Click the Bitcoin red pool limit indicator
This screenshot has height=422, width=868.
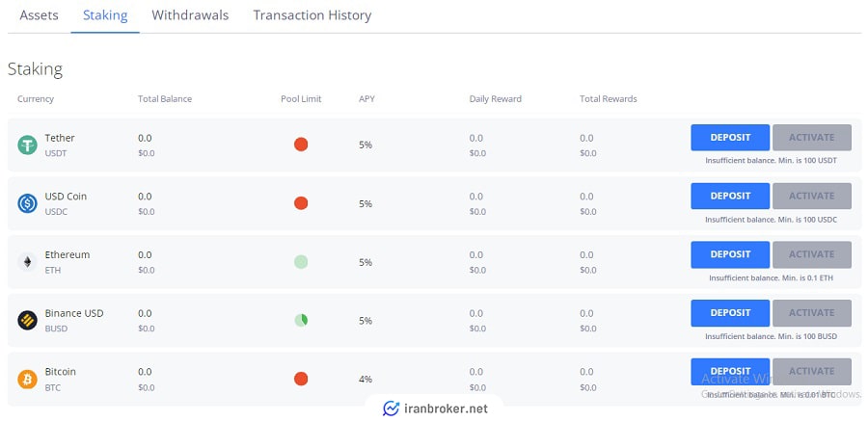(301, 379)
